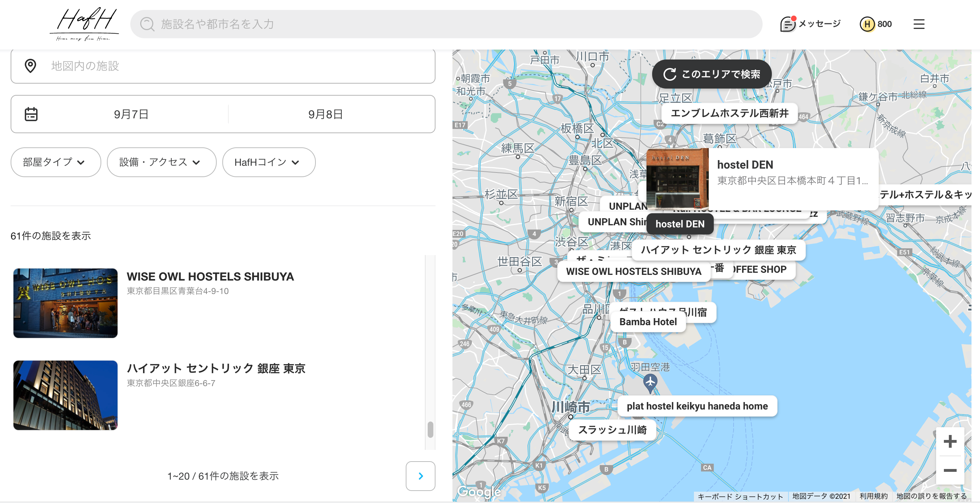Open hostel DEN photo in map popup
Viewport: 980px width, 503px height.
677,179
